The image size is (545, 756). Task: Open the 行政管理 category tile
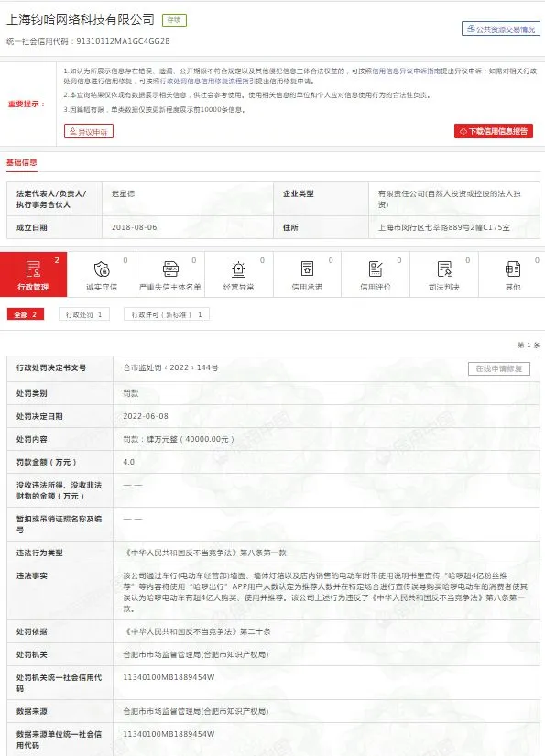[x=33, y=274]
